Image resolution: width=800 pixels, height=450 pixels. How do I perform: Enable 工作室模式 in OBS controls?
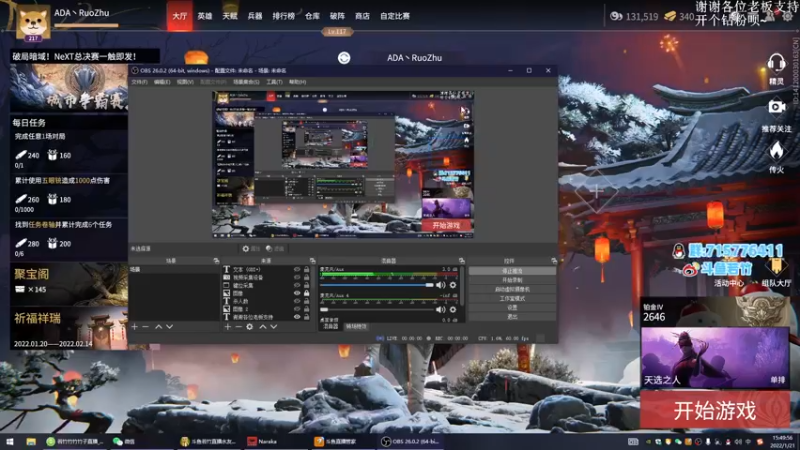512,298
